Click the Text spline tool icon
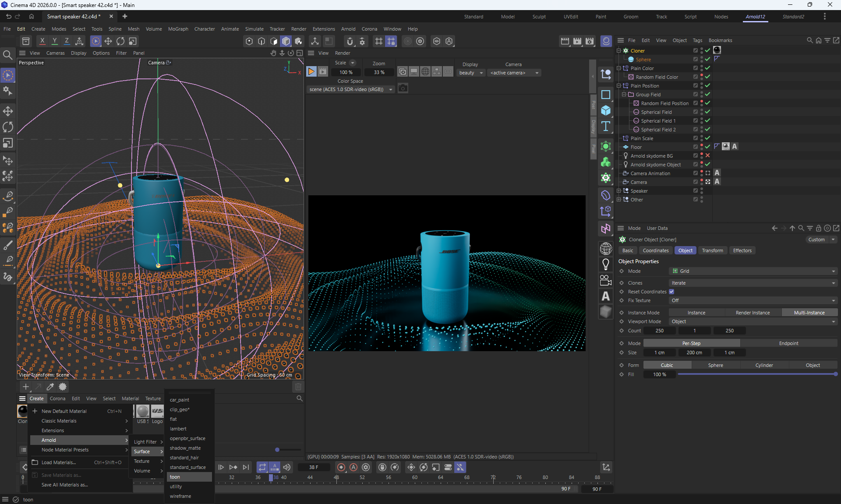 pos(606,127)
